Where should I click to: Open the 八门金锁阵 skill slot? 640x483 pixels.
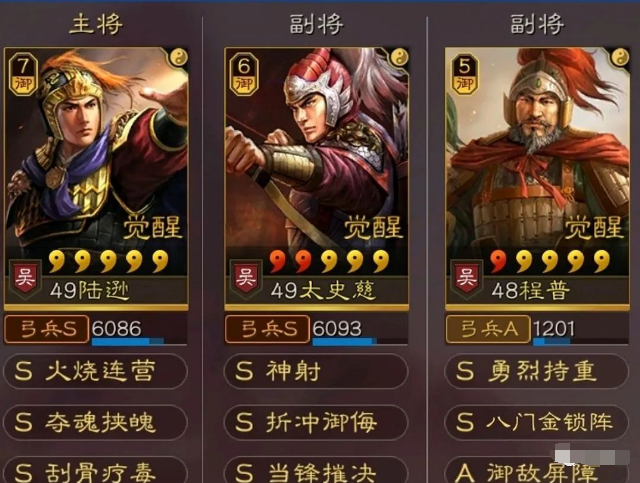536,422
